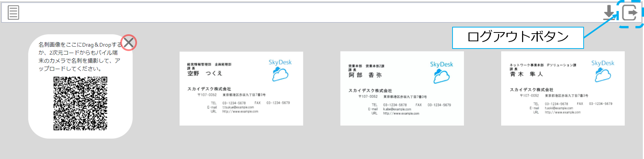Close the QR code upload panel
The width and height of the screenshot is (644, 159).
click(x=129, y=42)
